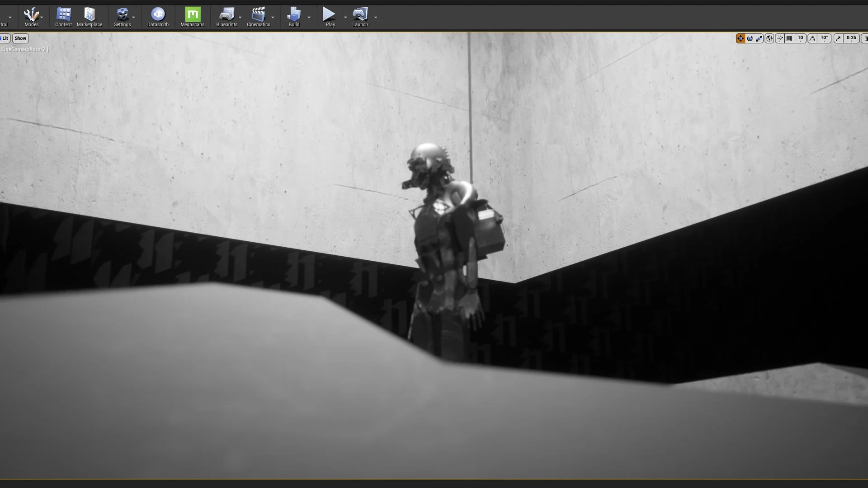This screenshot has width=868, height=488.
Task: Toggle world/local coordinate system globe
Action: 769,38
